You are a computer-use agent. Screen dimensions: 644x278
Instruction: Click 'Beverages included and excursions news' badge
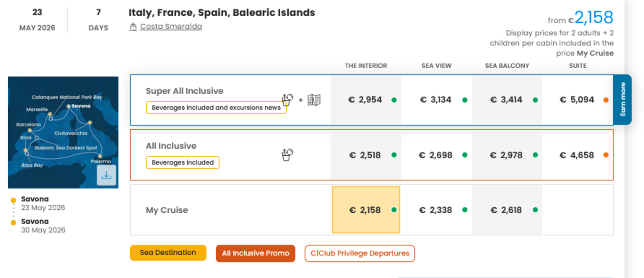point(216,108)
